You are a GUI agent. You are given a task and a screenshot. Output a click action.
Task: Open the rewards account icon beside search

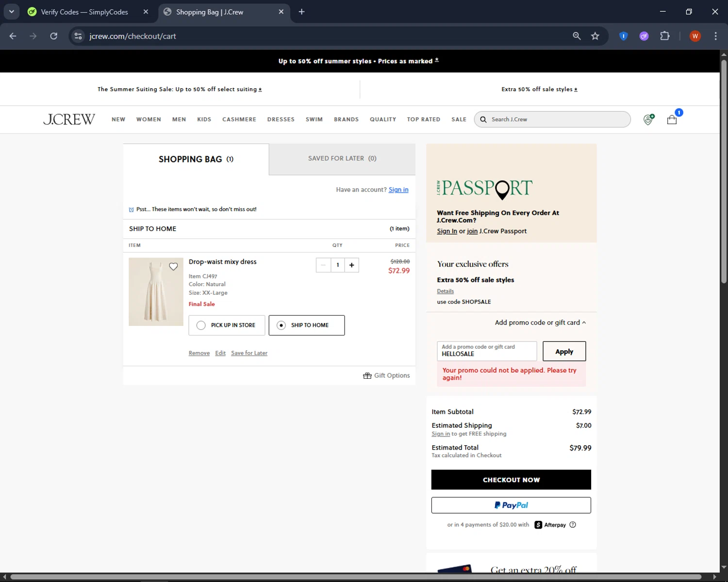coord(648,119)
